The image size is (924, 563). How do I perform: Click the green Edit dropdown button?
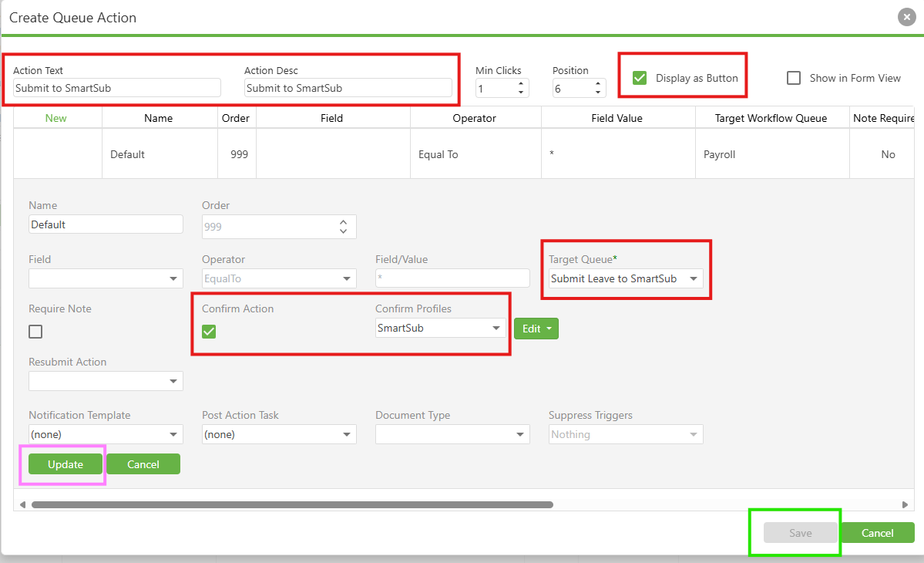pyautogui.click(x=536, y=329)
